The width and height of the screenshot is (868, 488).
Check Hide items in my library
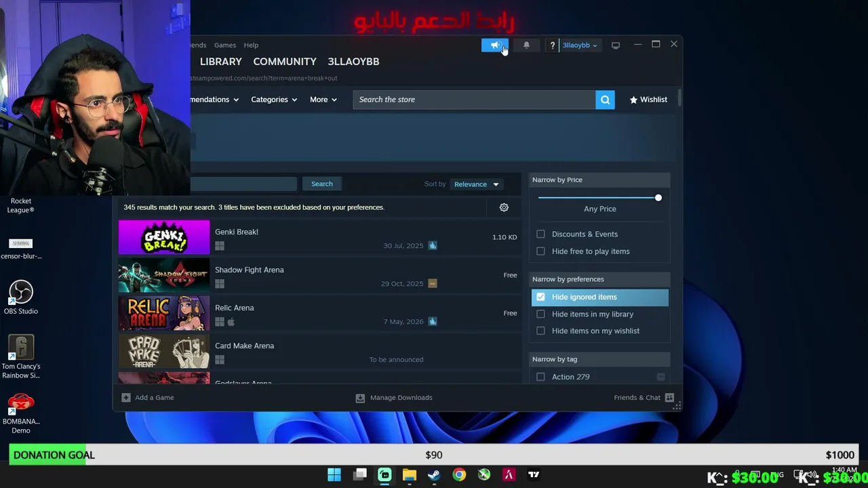coord(540,314)
